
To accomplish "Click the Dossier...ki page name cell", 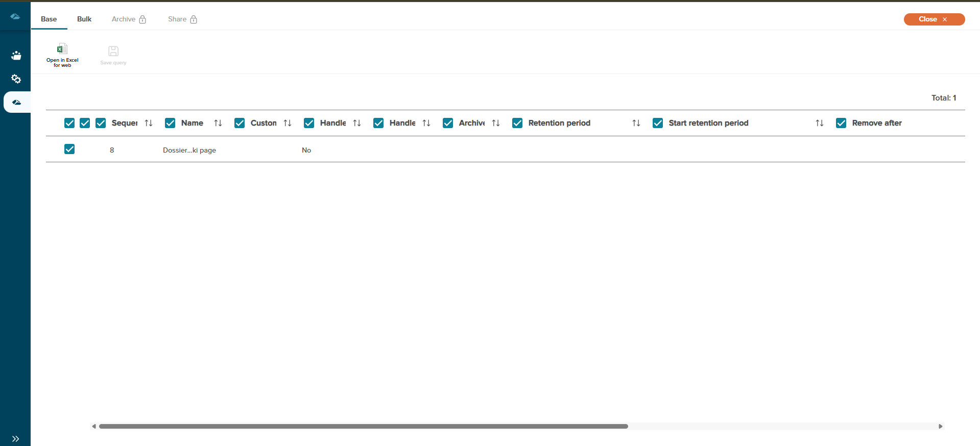I will click(x=189, y=150).
